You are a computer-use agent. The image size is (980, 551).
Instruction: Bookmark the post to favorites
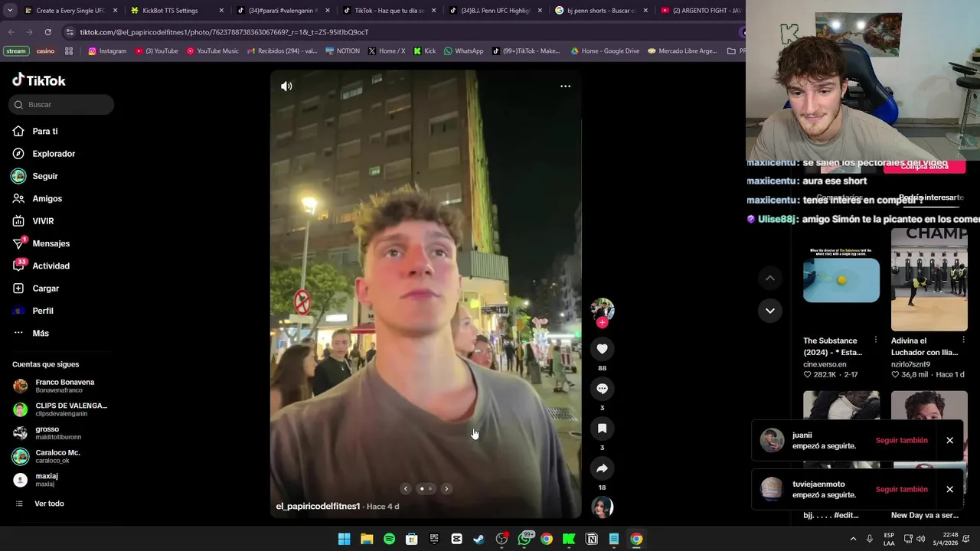602,429
